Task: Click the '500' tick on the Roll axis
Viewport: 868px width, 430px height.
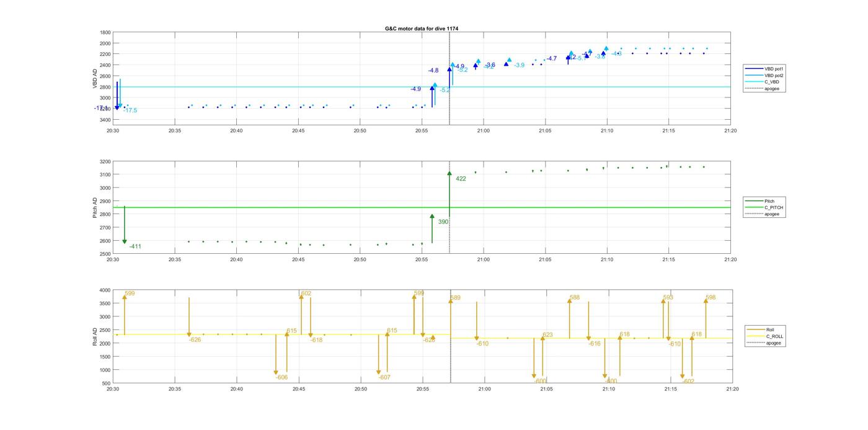Action: pyautogui.click(x=107, y=383)
